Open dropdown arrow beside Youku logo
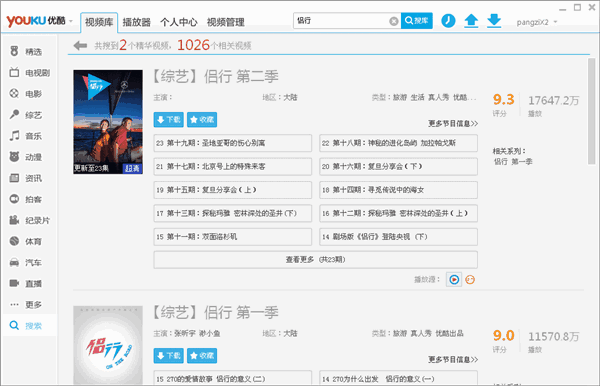The image size is (600, 386). point(71,21)
